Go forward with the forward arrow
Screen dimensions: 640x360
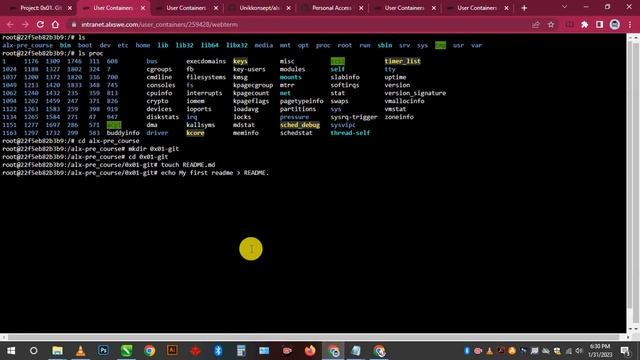[25, 24]
